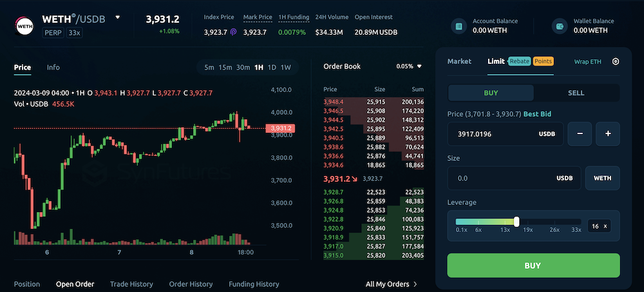Open the Trade History tab
This screenshot has height=292, width=644.
(131, 284)
